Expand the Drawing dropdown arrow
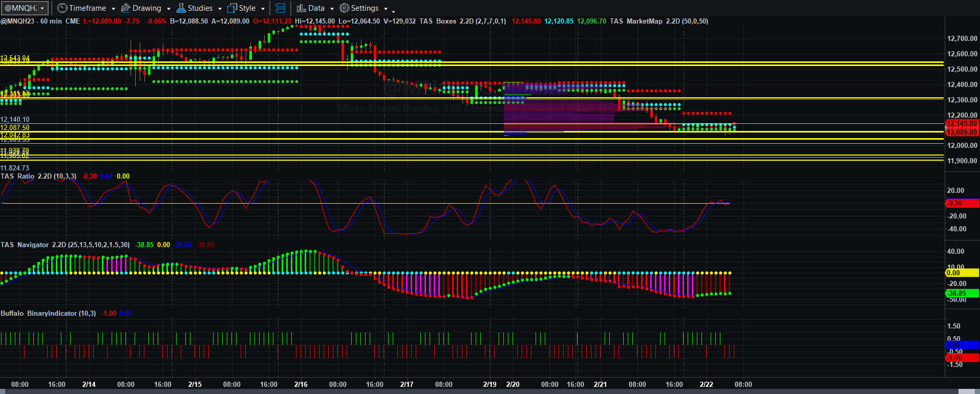The image size is (980, 394). (168, 9)
